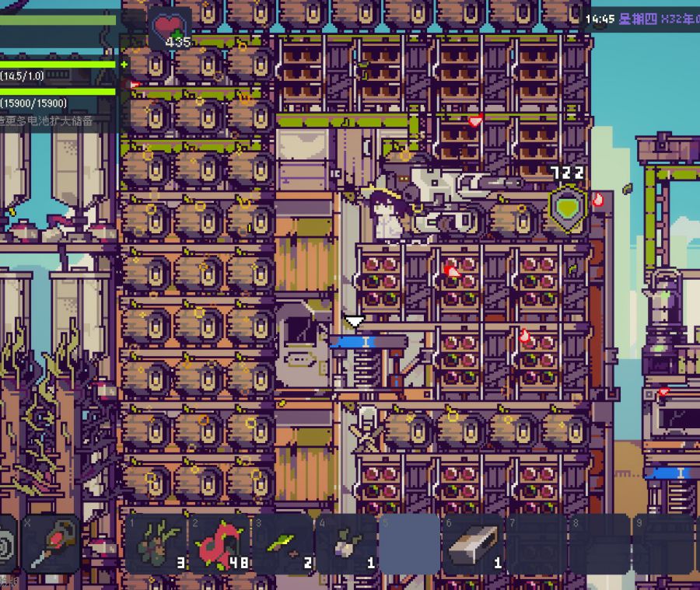This screenshot has height=590, width=700.
Task: Click the (14.5/1.0) value text
Action: (22, 76)
